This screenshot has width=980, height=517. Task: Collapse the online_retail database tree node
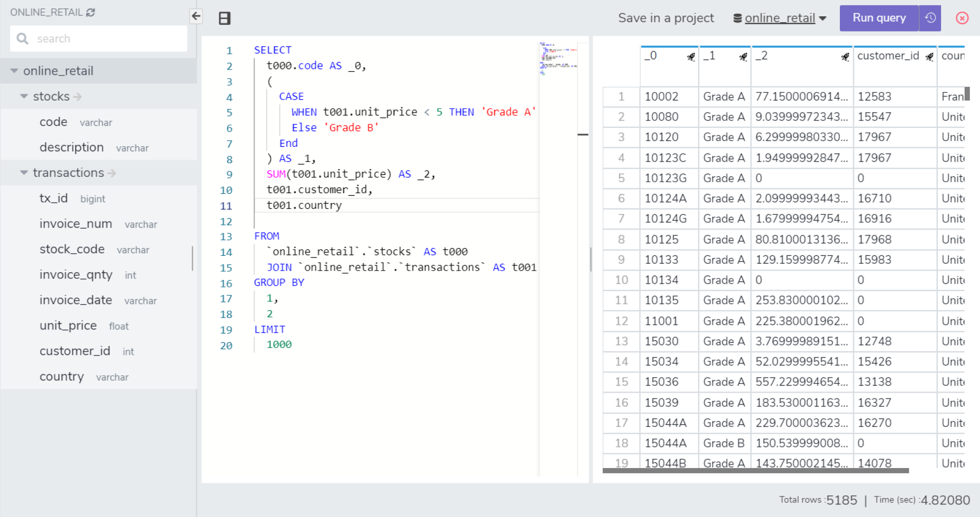(14, 71)
